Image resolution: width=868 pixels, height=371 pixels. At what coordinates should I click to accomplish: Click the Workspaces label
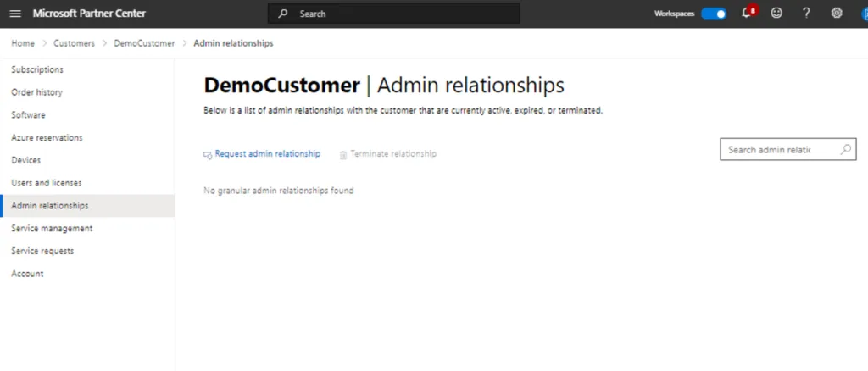(x=674, y=14)
